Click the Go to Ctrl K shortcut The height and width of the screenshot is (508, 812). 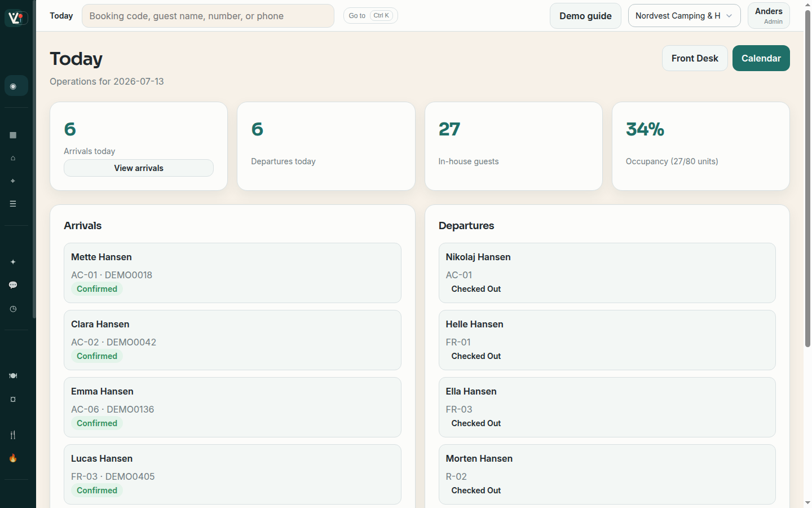(370, 16)
